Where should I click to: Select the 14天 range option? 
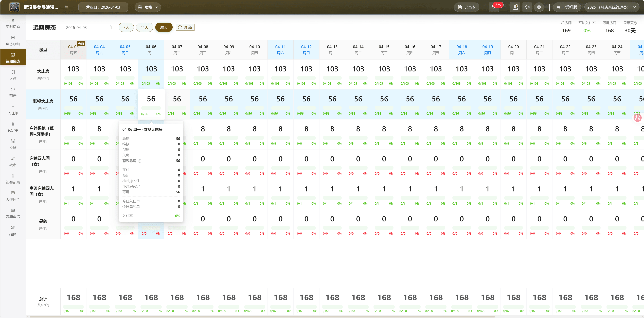click(145, 27)
